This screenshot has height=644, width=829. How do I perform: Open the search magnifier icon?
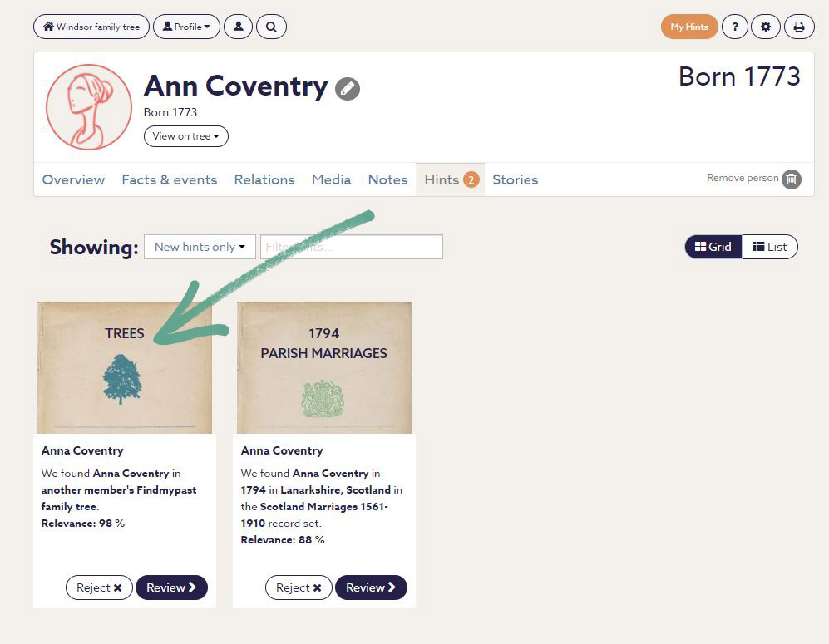point(271,27)
